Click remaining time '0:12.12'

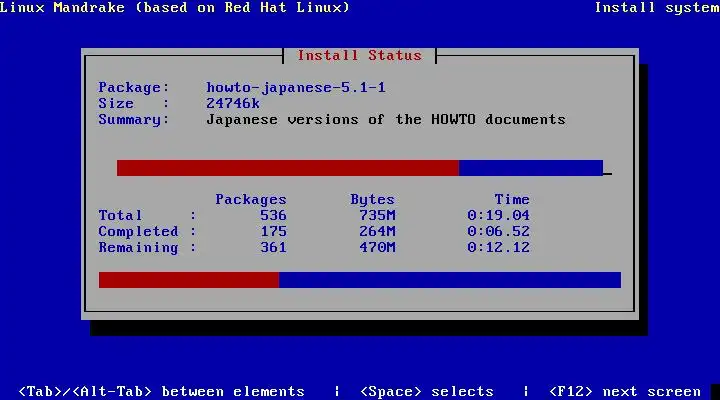tap(499, 248)
